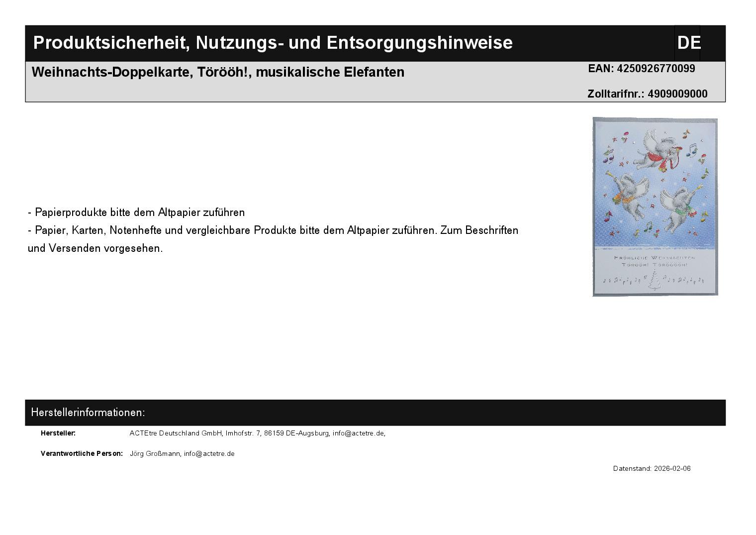Screen dimensions: 756x535
Task: Open the elephant Christmas card product image
Action: pos(655,207)
